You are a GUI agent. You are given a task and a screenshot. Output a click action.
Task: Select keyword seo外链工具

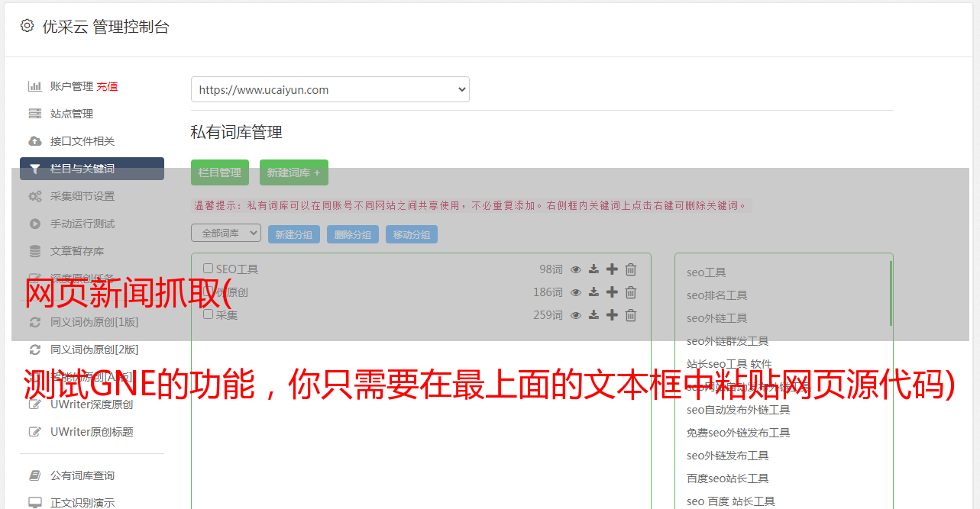(x=717, y=318)
